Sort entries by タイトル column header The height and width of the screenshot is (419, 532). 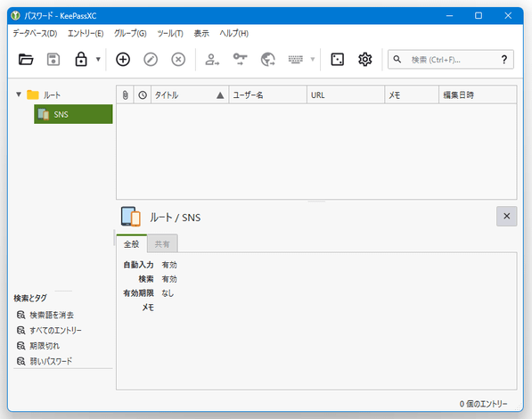[x=190, y=95]
